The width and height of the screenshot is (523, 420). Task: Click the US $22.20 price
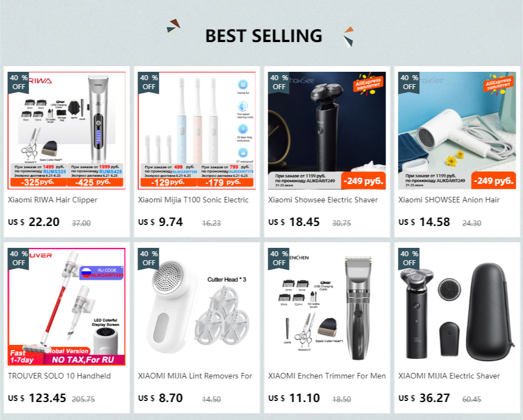pyautogui.click(x=34, y=222)
